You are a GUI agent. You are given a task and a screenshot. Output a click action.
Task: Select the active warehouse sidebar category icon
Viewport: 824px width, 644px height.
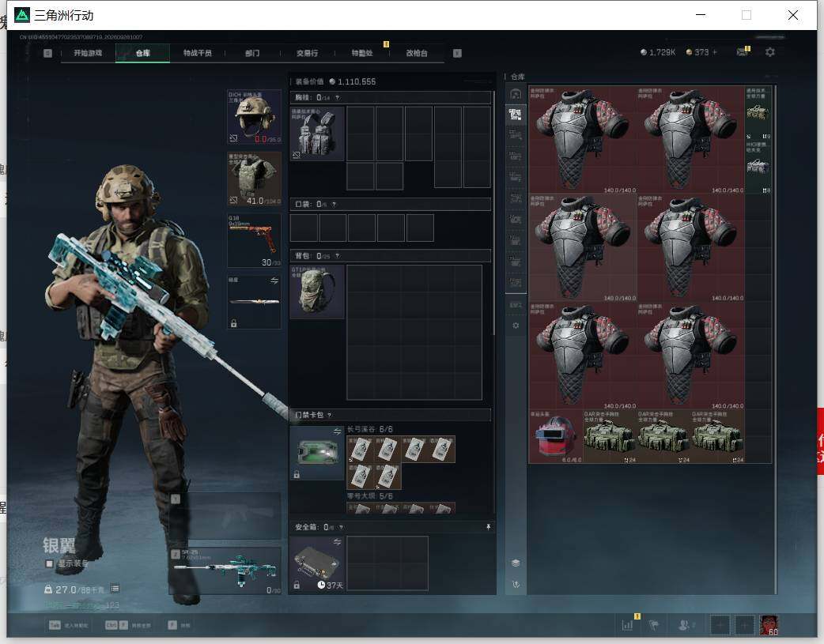516,115
